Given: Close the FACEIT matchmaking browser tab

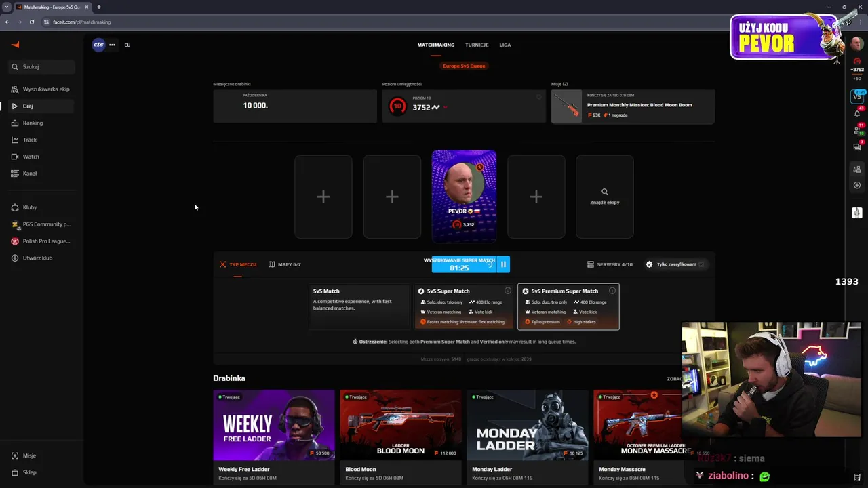Looking at the screenshot, I should pos(87,7).
